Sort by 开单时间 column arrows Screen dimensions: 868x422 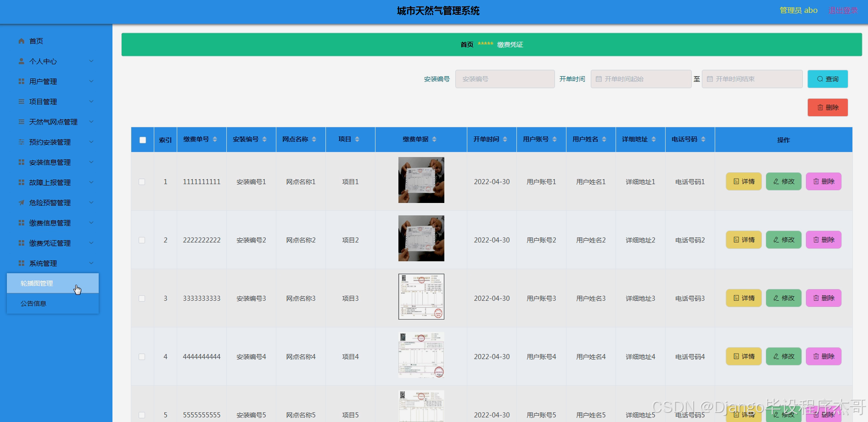click(505, 139)
